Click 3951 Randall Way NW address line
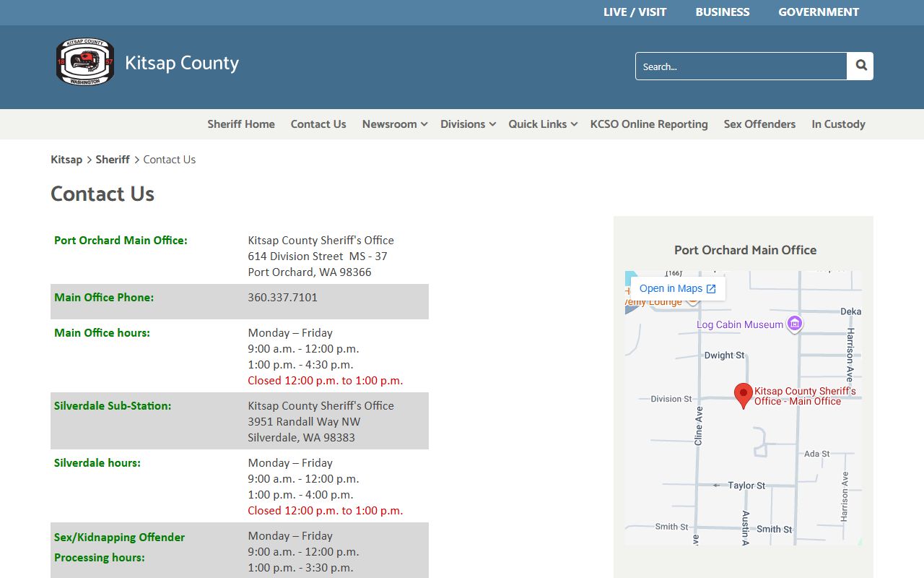The width and height of the screenshot is (924, 578). tap(304, 421)
